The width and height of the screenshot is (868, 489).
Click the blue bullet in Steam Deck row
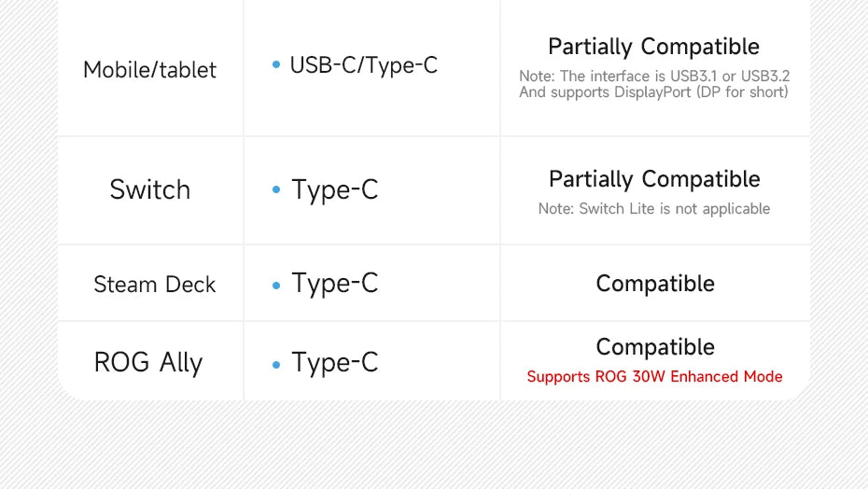(x=276, y=286)
